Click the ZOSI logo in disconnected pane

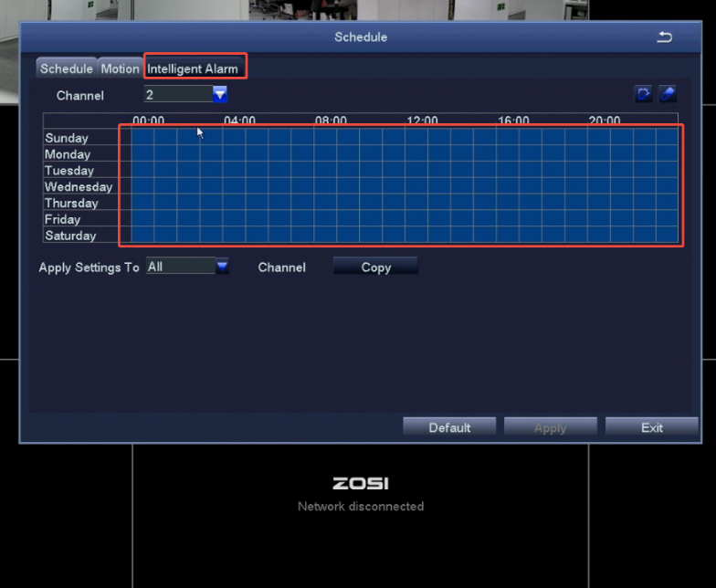[360, 483]
